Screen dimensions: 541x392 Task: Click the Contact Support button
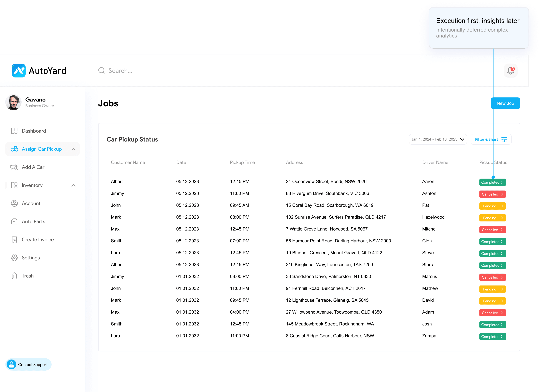28,365
